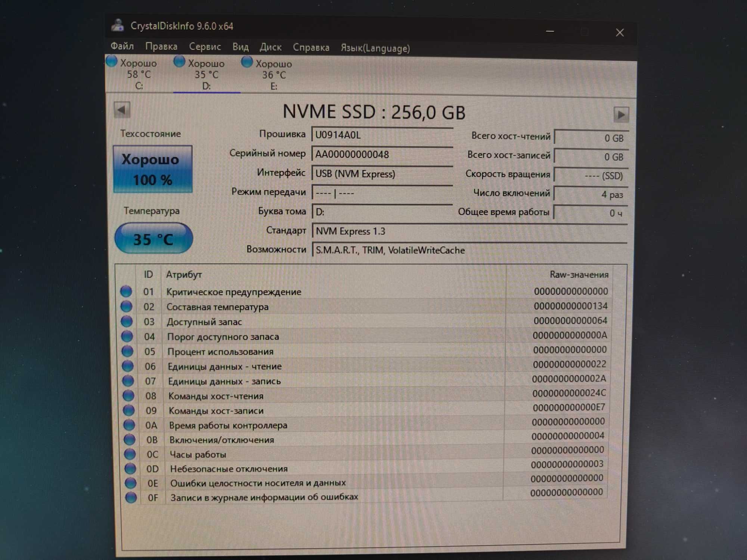Click status orb of attribute 0E
The width and height of the screenshot is (747, 560).
[131, 483]
